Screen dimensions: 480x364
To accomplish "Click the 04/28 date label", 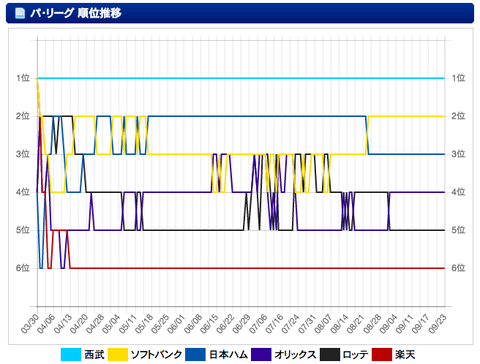I will click(x=95, y=323).
